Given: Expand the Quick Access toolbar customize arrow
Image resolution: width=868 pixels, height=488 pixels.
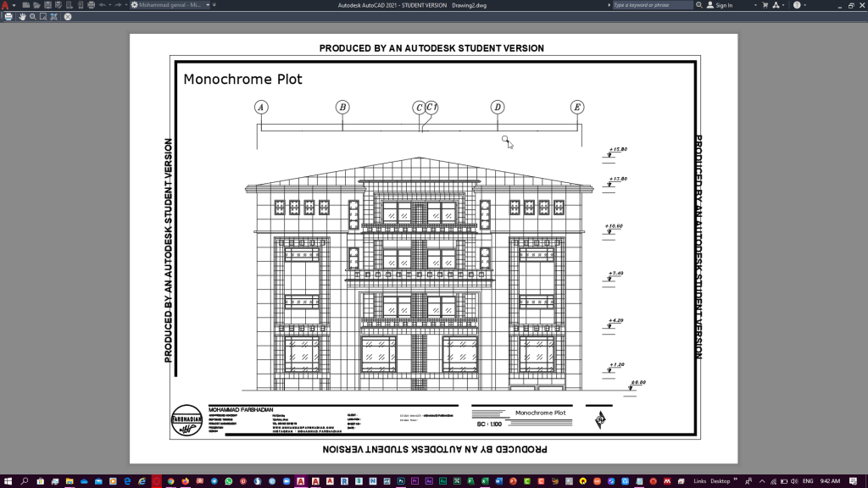Looking at the screenshot, I should (x=214, y=5).
